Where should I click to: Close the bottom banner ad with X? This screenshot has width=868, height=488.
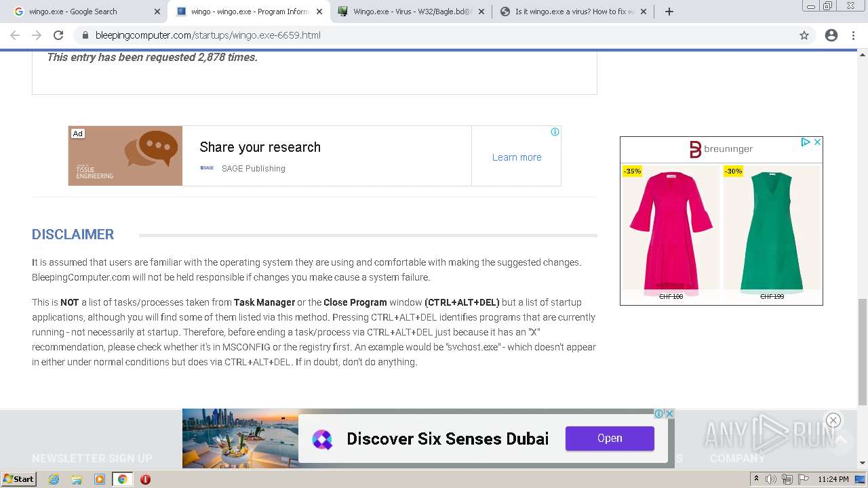click(x=669, y=413)
